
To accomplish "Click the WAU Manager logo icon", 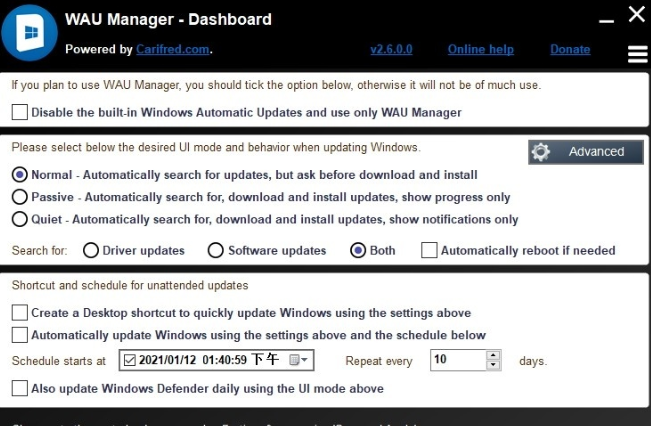I will coord(29,33).
